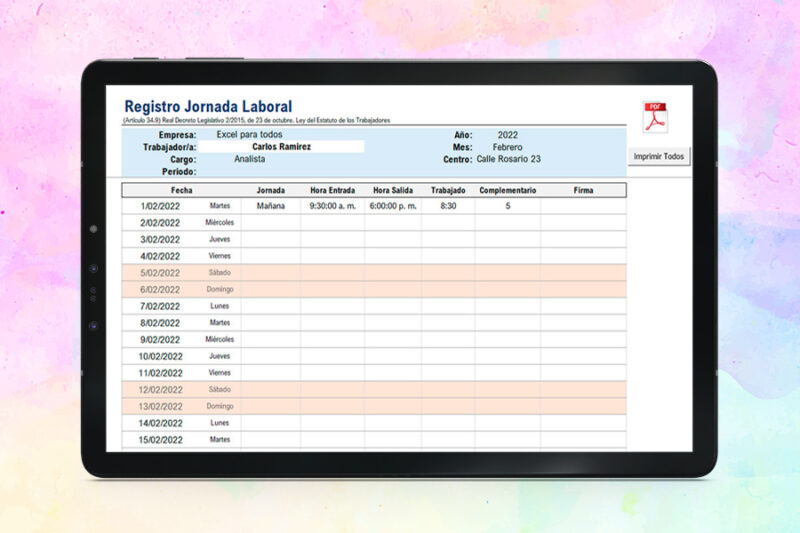Click the month value Febrero

507,147
